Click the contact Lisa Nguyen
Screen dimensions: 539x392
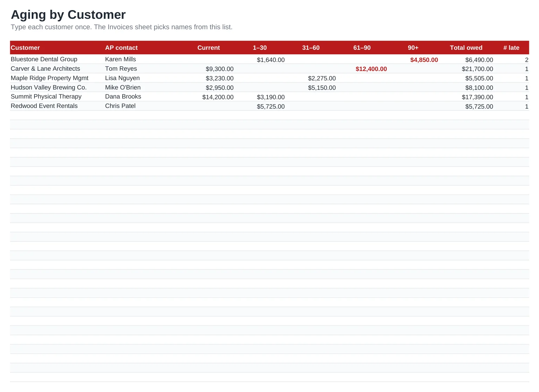coord(122,78)
